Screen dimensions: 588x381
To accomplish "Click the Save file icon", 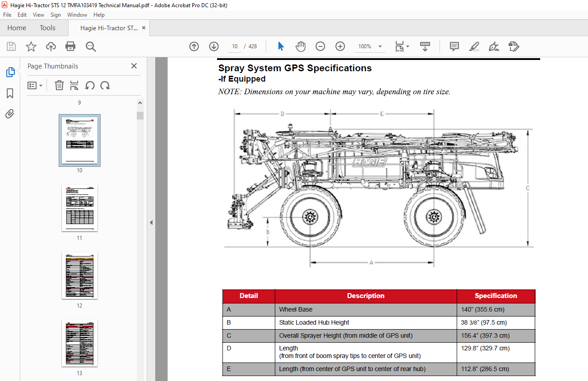I will pyautogui.click(x=11, y=46).
